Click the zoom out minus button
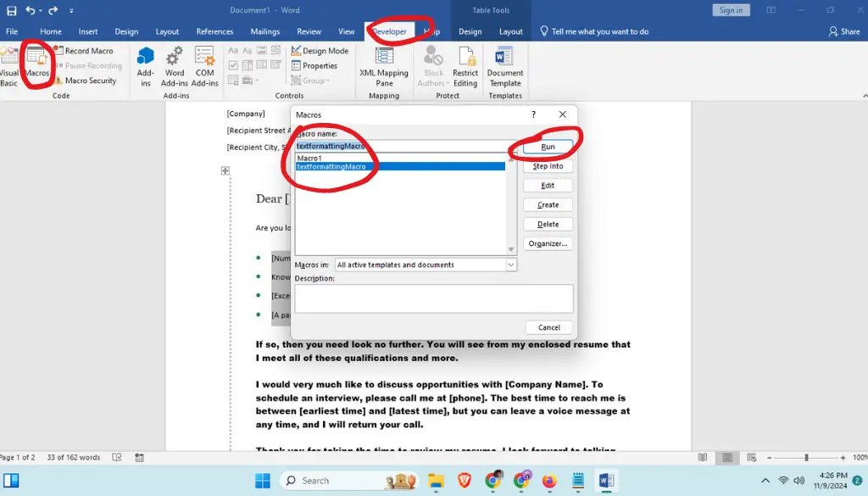Image resolution: width=868 pixels, height=496 pixels. (x=769, y=458)
